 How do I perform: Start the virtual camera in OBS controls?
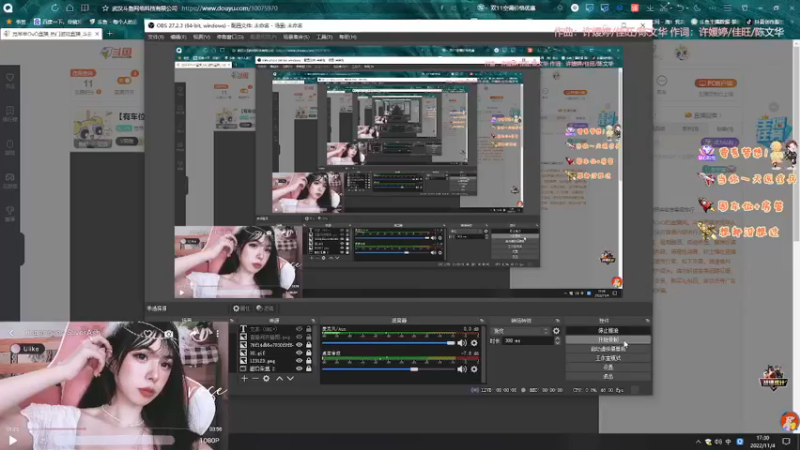(x=608, y=349)
